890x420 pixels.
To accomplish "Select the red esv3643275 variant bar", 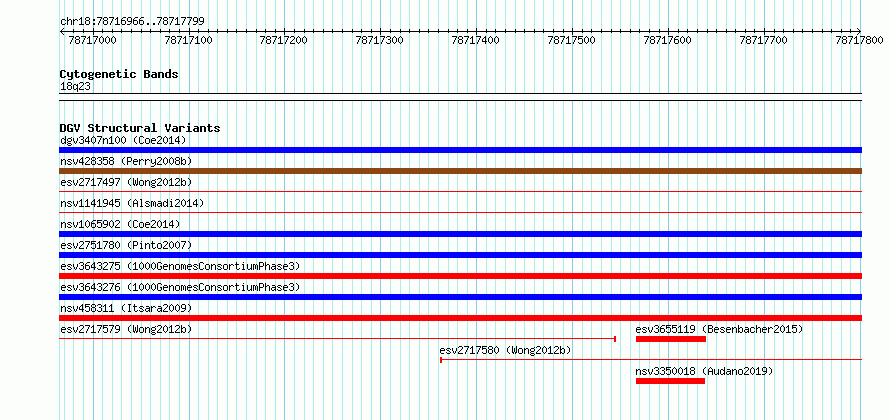I will tap(460, 276).
